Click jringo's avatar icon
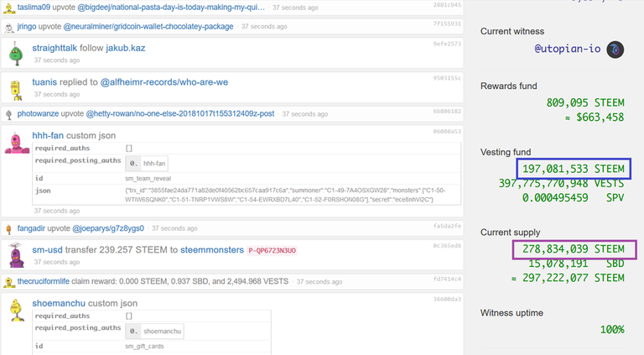 9,27
